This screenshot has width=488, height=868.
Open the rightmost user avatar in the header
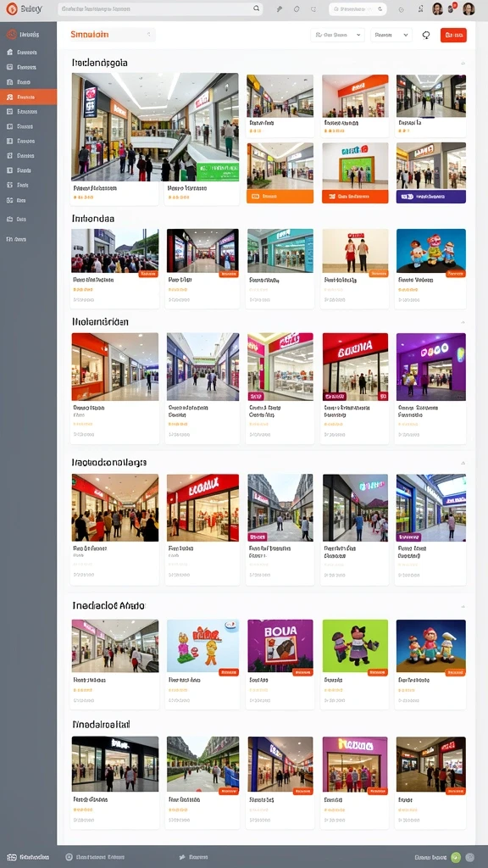click(469, 8)
